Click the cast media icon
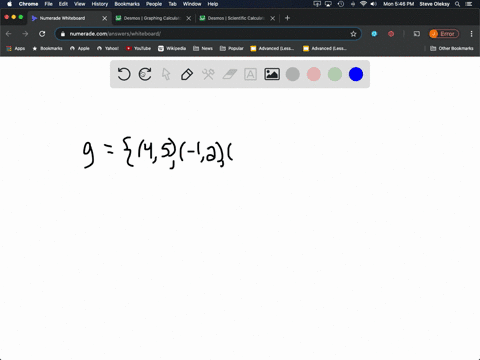The width and height of the screenshot is (480, 360). pos(417,34)
